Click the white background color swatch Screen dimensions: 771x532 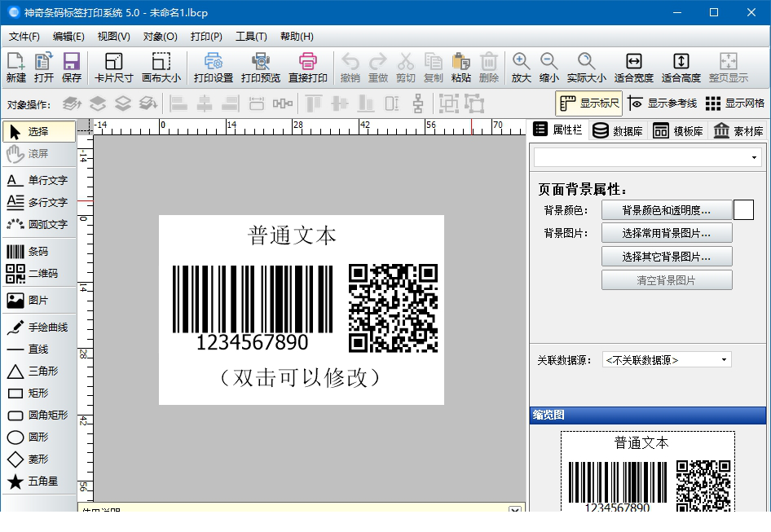coord(743,210)
